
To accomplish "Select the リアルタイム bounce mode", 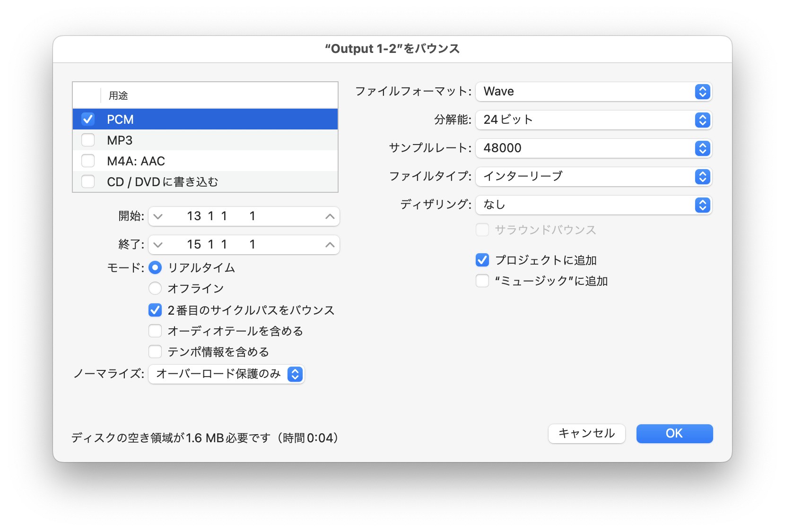I will pyautogui.click(x=155, y=268).
